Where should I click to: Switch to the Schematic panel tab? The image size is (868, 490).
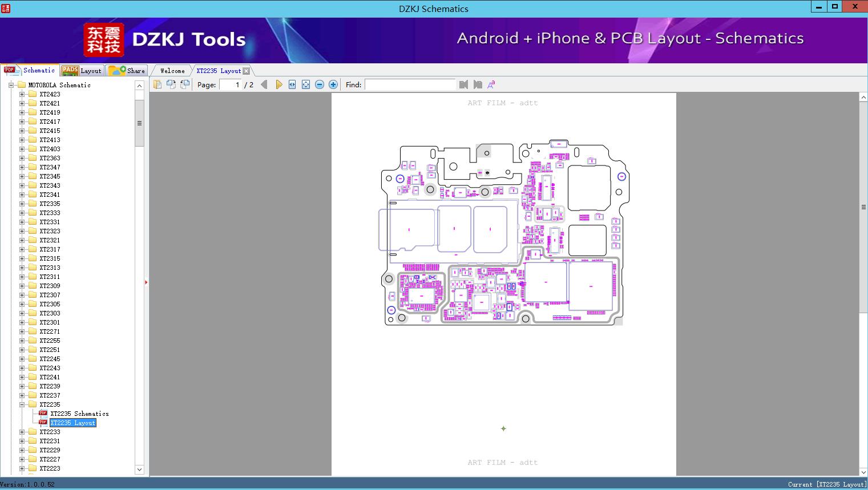[x=30, y=70]
